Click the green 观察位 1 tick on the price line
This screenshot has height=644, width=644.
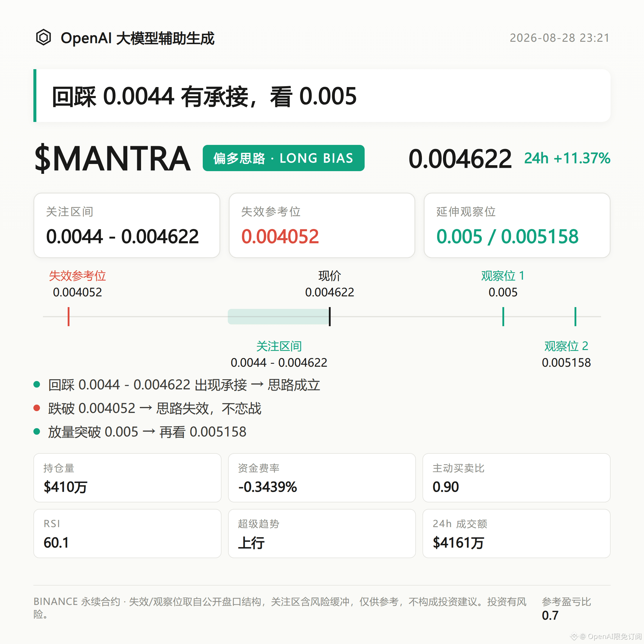pos(503,316)
